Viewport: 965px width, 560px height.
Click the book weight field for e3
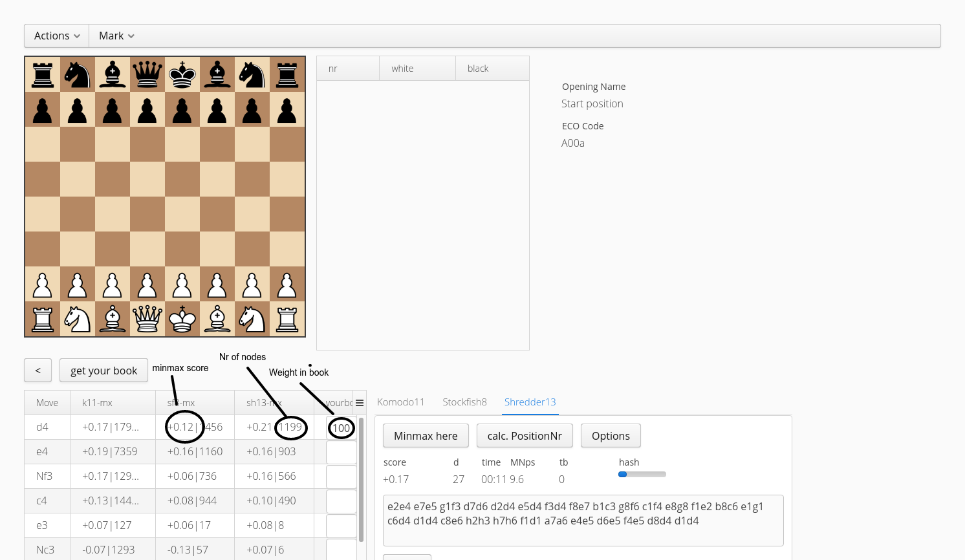342,526
